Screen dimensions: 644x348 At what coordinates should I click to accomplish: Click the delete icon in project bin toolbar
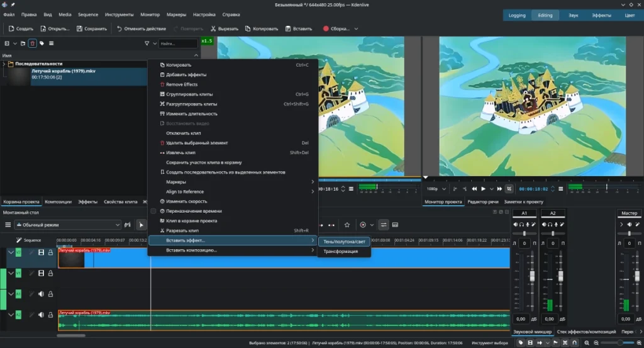pyautogui.click(x=33, y=43)
